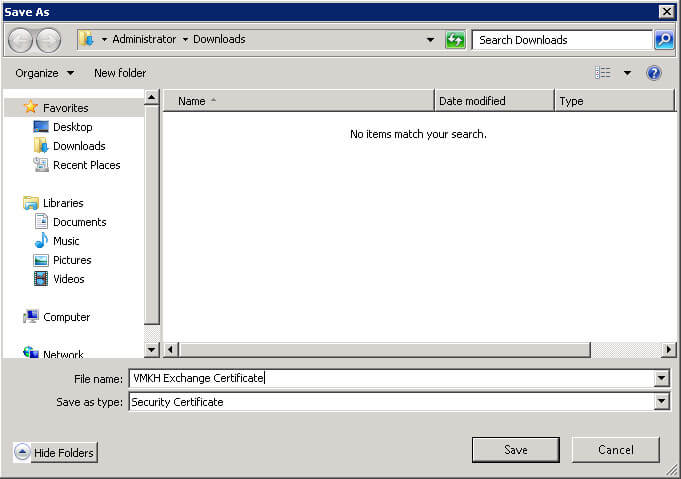Viewport: 681px width, 479px height.
Task: Click the Videos film icon
Action: click(41, 278)
